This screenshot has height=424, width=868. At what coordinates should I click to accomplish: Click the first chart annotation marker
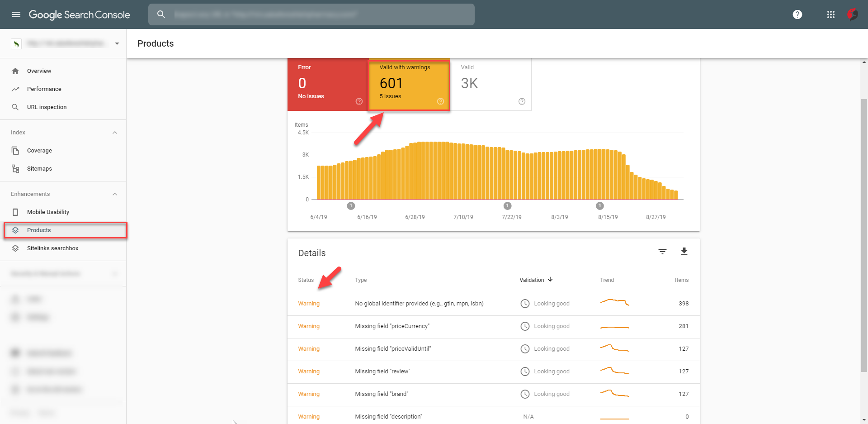351,206
